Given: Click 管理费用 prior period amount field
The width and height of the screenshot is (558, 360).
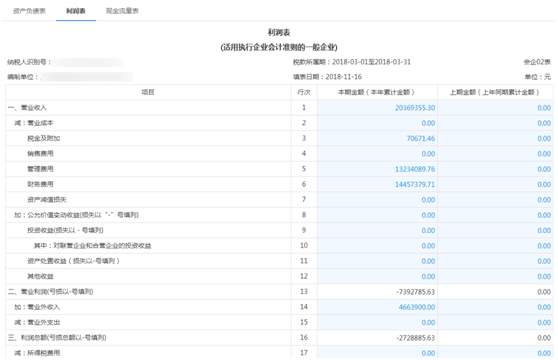Looking at the screenshot, I should click(495, 169).
